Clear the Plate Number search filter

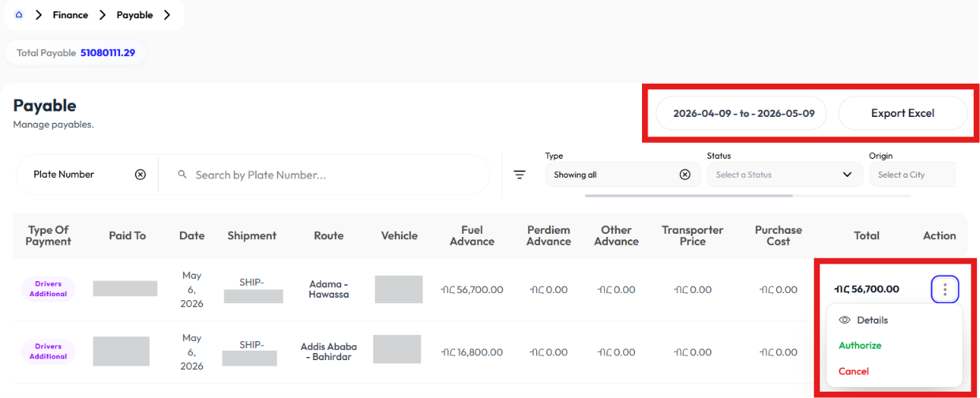click(141, 175)
